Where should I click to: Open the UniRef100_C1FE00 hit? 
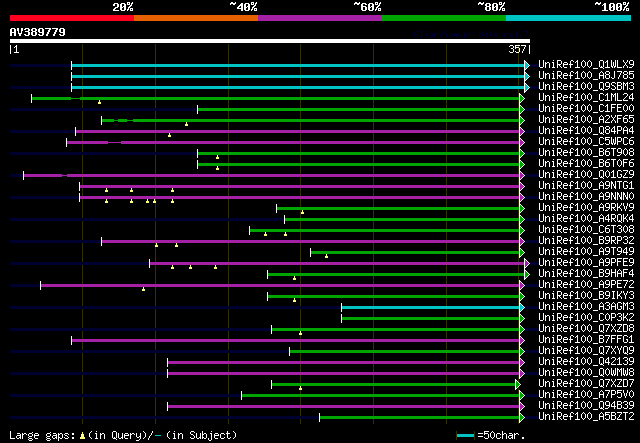(586, 108)
